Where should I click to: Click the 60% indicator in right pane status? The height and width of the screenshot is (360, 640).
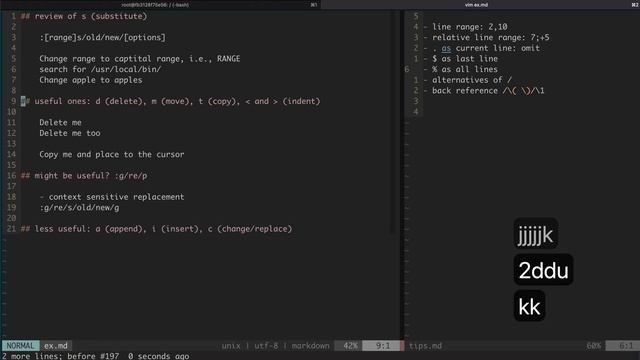pos(594,346)
